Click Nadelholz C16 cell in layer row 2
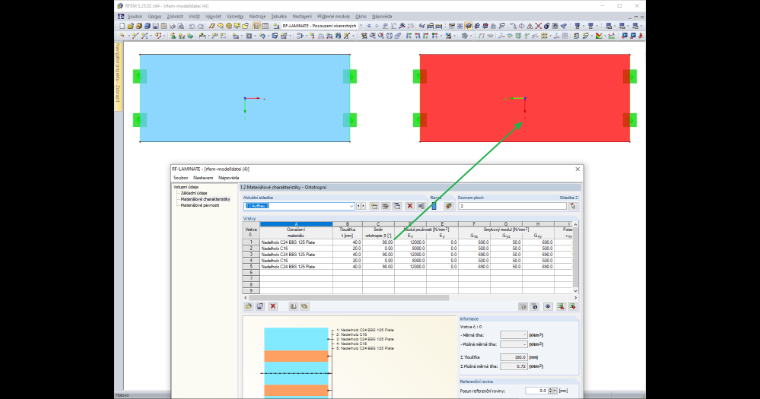Viewport: 760px width, 399px height. (296, 248)
